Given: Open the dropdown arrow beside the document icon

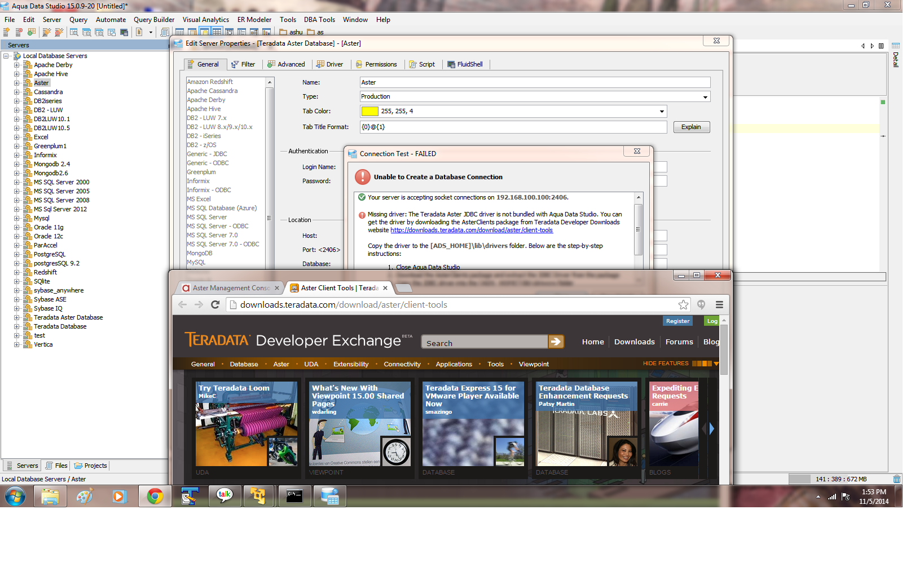Looking at the screenshot, I should (x=151, y=32).
